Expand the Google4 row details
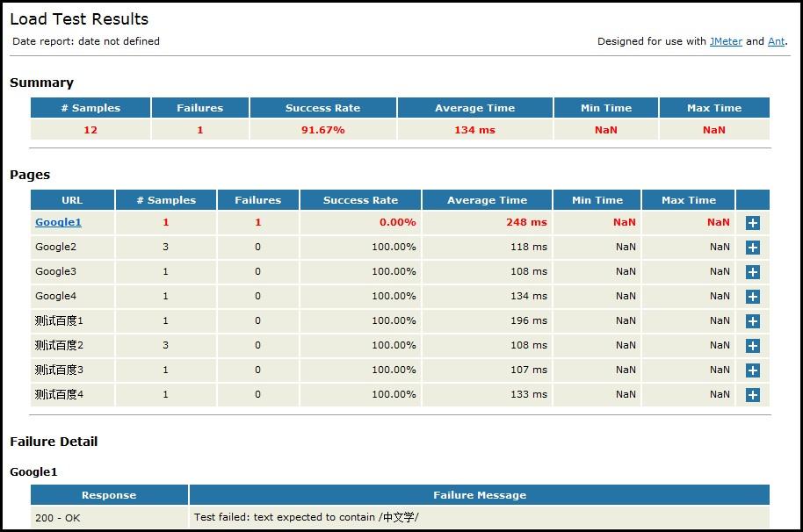The image size is (803, 532). tap(752, 297)
